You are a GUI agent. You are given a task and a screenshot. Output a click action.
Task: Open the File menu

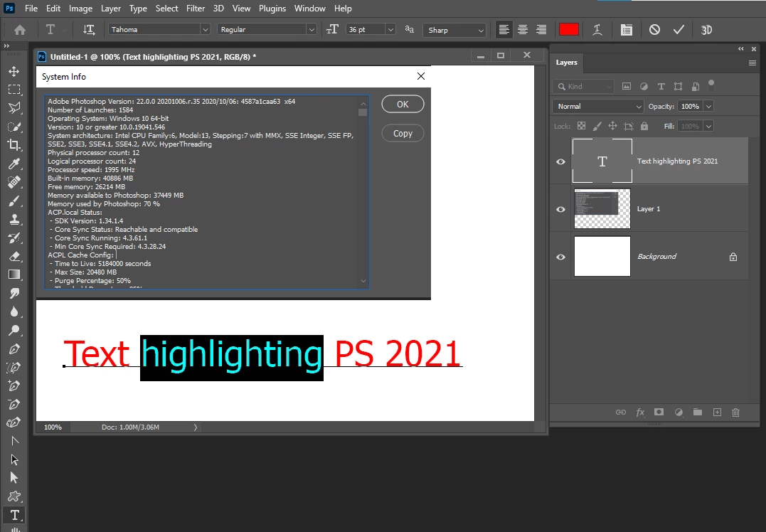coord(31,9)
